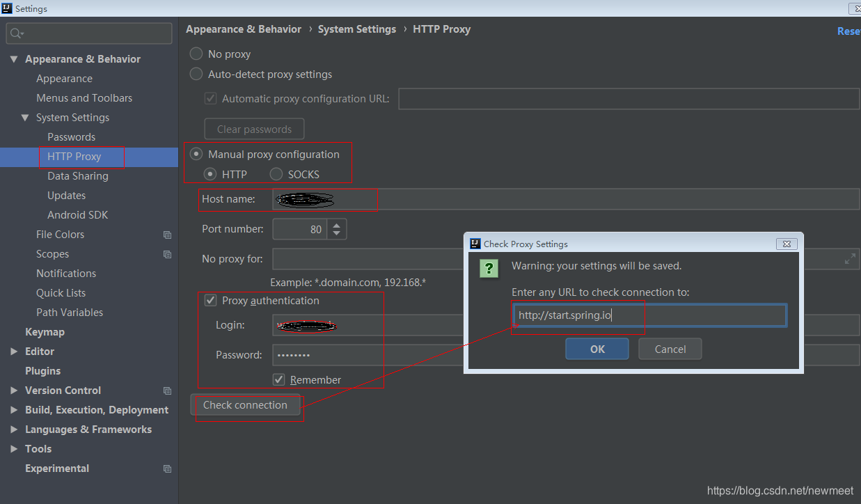Viewport: 861px width, 504px height.
Task: Click the project-level icon beside Experimental
Action: tap(167, 468)
